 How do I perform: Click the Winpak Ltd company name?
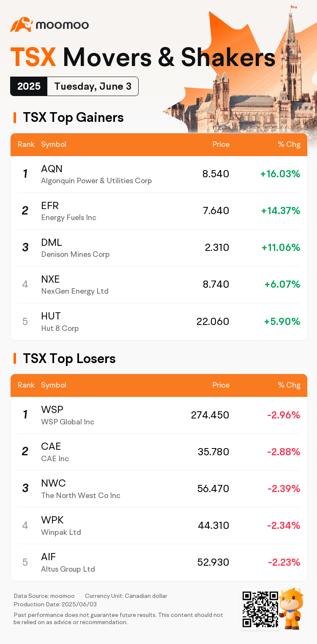61,532
